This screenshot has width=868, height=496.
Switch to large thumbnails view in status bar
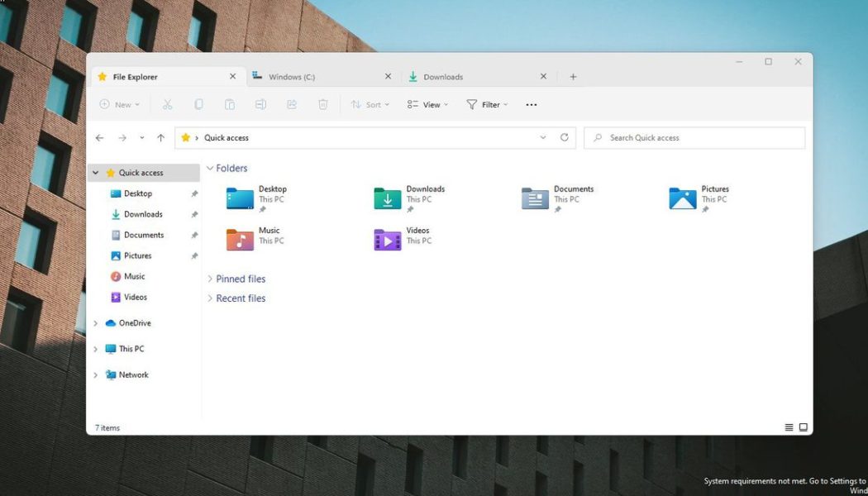[x=803, y=427]
